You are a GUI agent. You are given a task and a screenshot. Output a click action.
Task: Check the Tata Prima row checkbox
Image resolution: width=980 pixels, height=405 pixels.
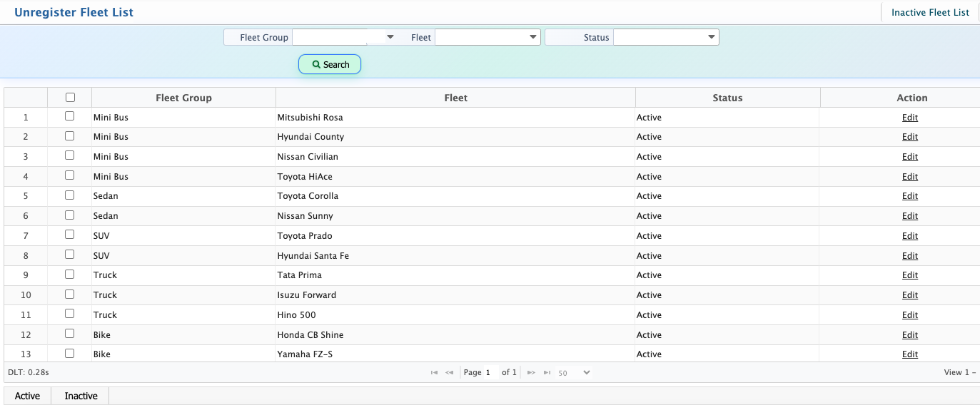70,274
